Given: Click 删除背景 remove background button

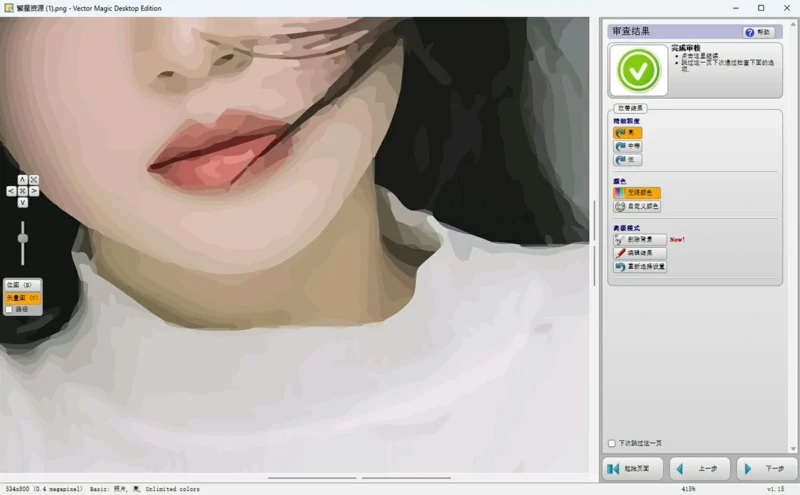Looking at the screenshot, I should (639, 240).
